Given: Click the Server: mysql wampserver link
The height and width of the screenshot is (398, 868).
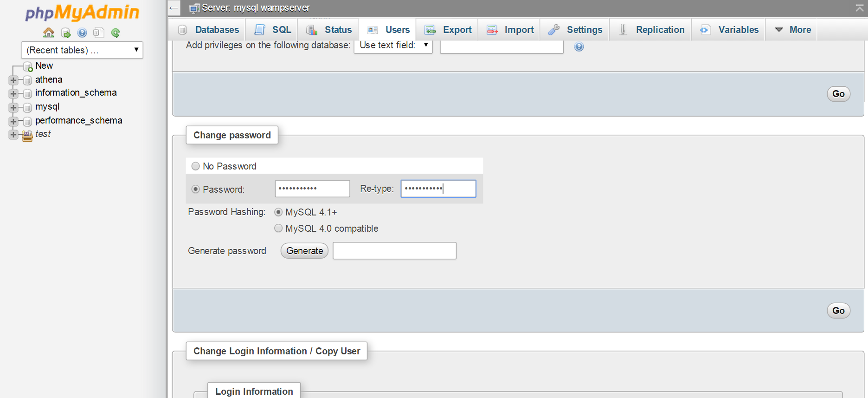Looking at the screenshot, I should (x=256, y=8).
